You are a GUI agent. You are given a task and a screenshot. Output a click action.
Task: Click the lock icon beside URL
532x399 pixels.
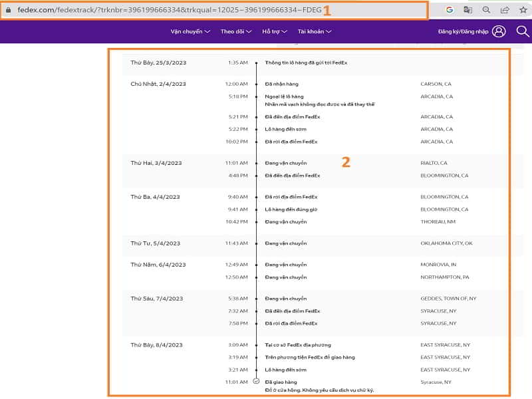(x=8, y=11)
